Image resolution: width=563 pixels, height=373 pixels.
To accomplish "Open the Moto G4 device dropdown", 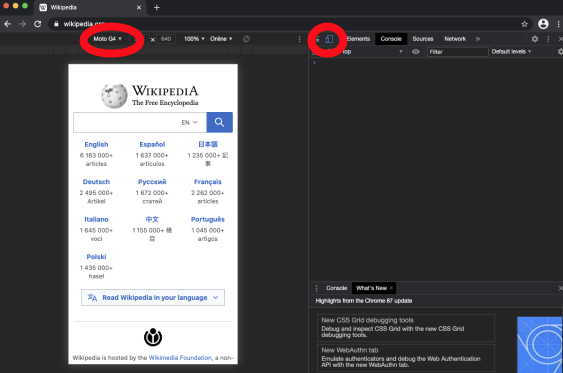I will tap(107, 39).
